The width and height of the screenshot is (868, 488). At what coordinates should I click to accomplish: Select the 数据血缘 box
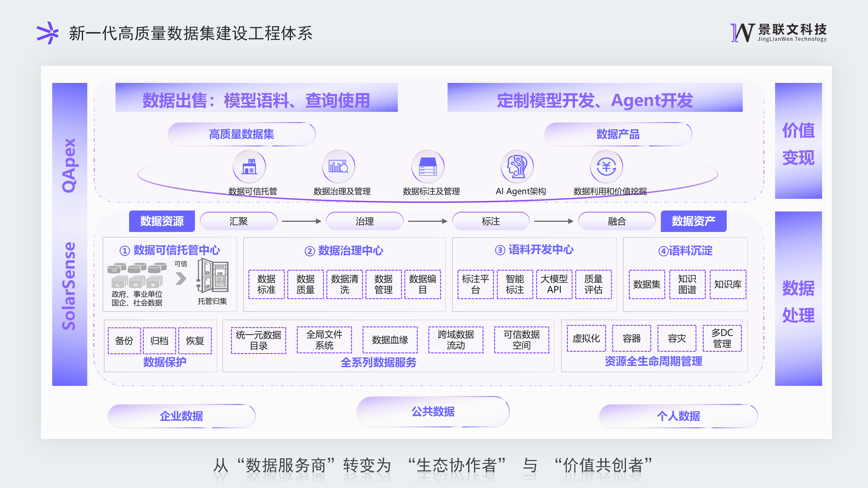390,340
